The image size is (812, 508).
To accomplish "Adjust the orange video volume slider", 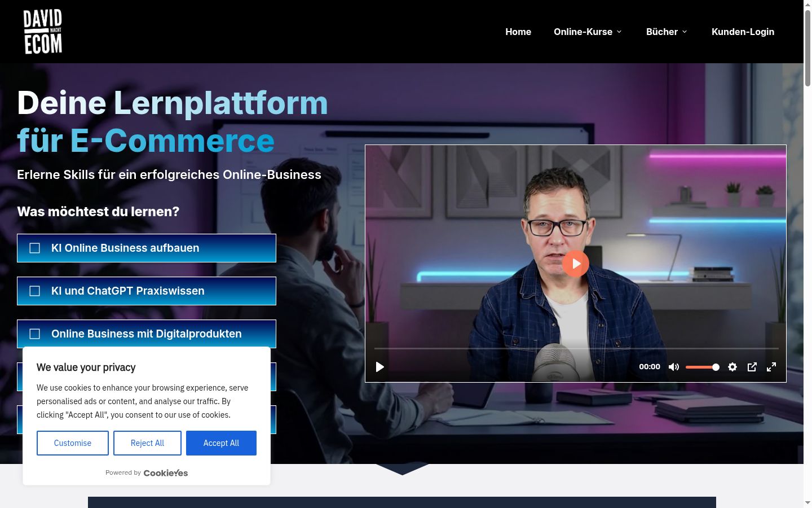I will [703, 367].
